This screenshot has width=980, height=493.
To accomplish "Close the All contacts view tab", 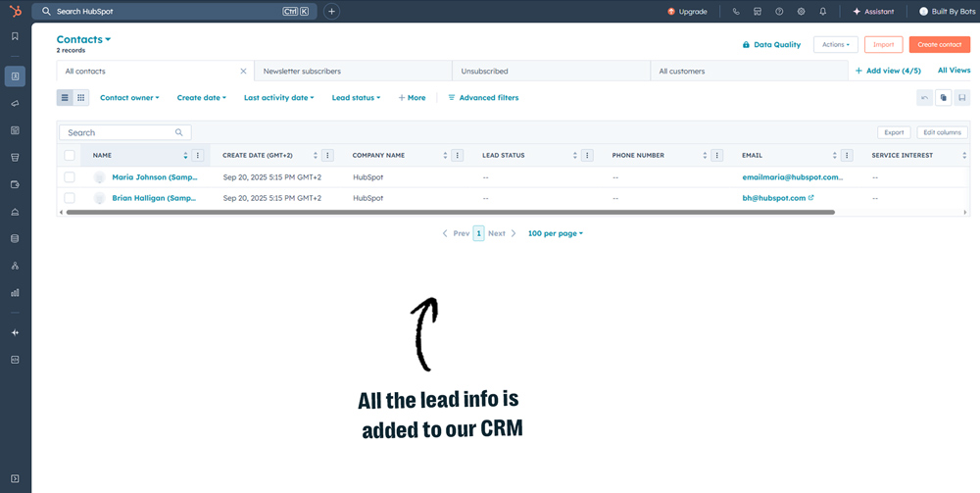I will point(243,72).
